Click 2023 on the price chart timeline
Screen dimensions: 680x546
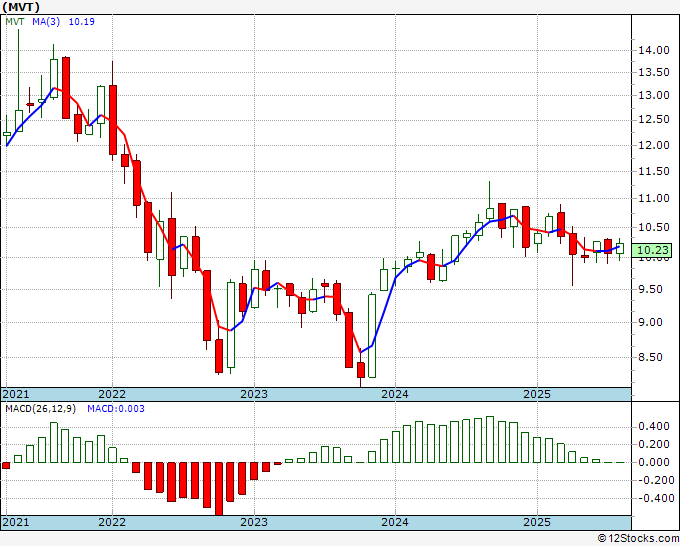[254, 394]
